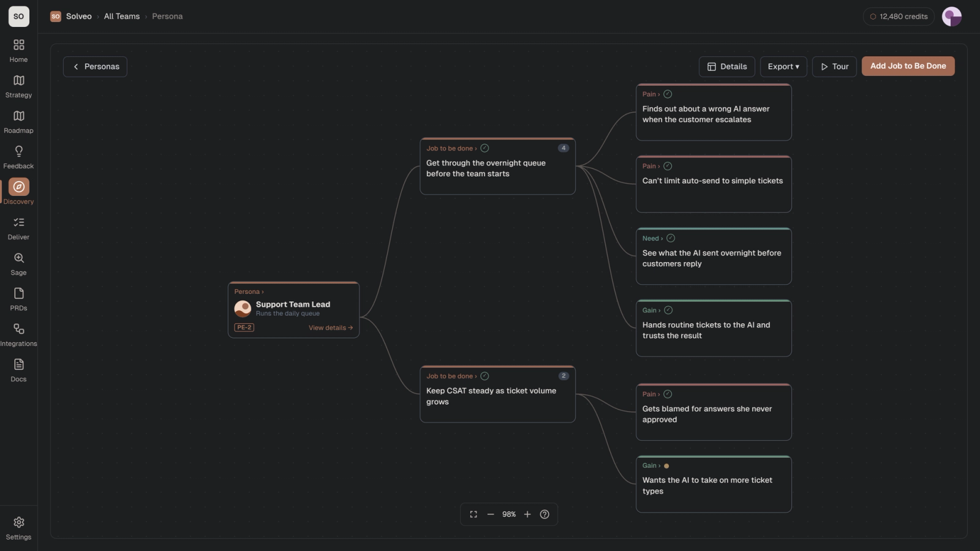Open the user avatar menu

coord(952,17)
